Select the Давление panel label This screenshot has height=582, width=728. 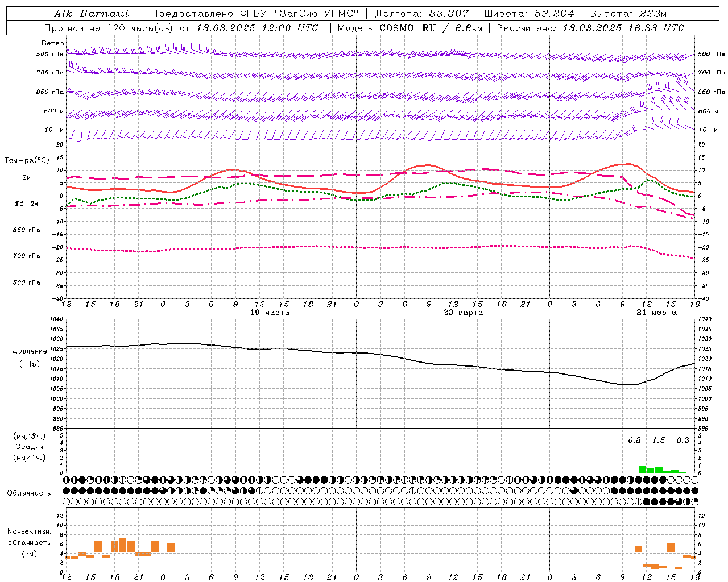click(30, 351)
